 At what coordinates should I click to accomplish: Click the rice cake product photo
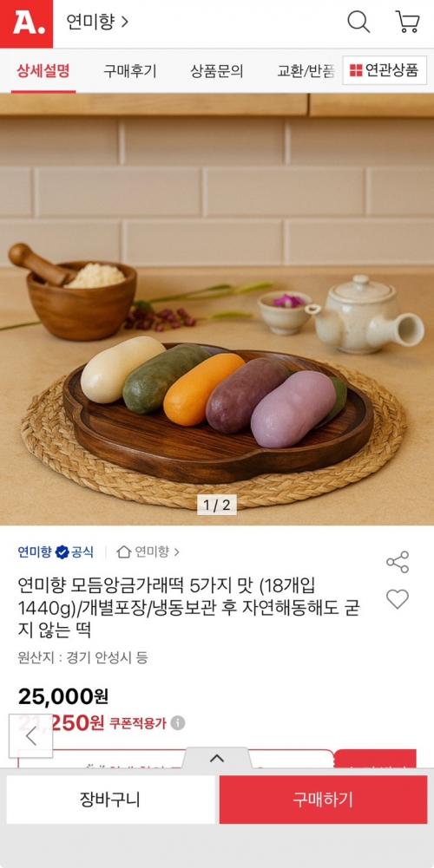pyautogui.click(x=217, y=310)
